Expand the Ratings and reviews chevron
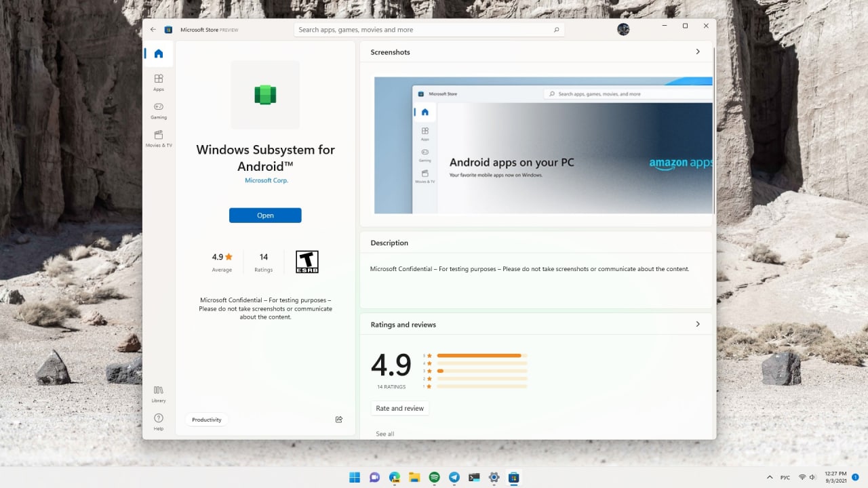This screenshot has height=488, width=868. click(698, 324)
